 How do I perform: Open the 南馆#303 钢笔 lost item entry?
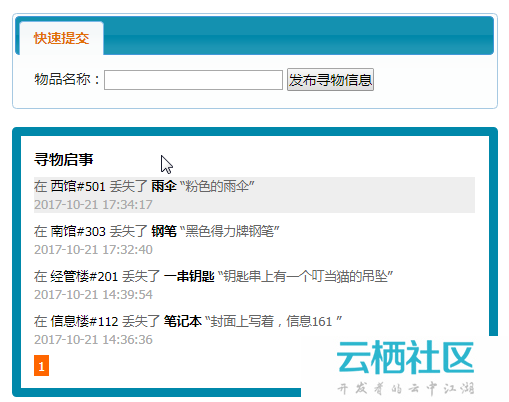coord(254,240)
